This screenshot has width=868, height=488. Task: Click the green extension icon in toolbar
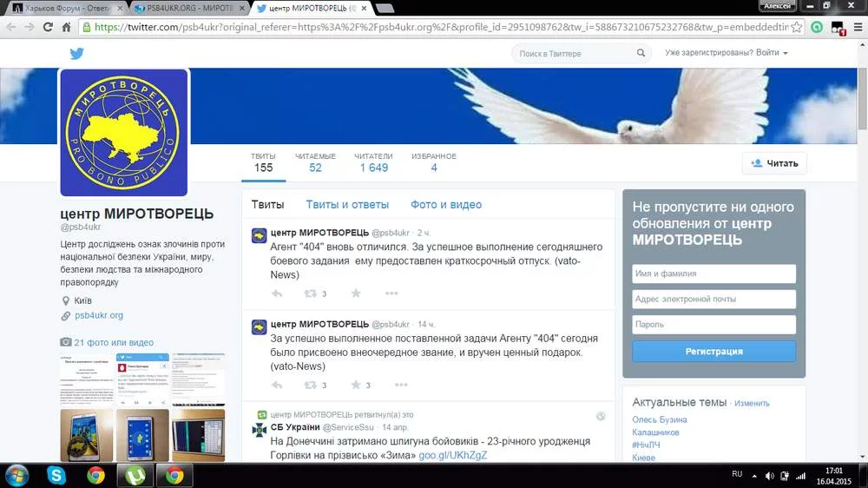click(x=817, y=27)
